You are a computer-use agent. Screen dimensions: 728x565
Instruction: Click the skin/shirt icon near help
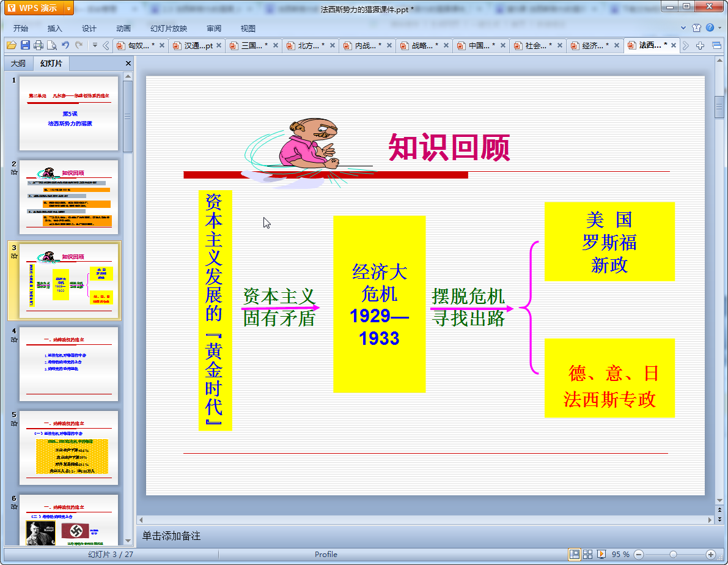pos(696,28)
